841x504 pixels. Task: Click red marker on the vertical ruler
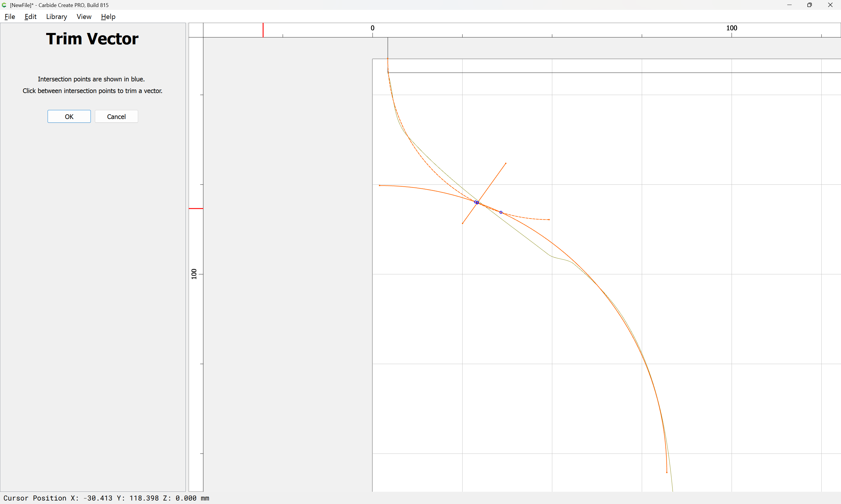(x=196, y=209)
